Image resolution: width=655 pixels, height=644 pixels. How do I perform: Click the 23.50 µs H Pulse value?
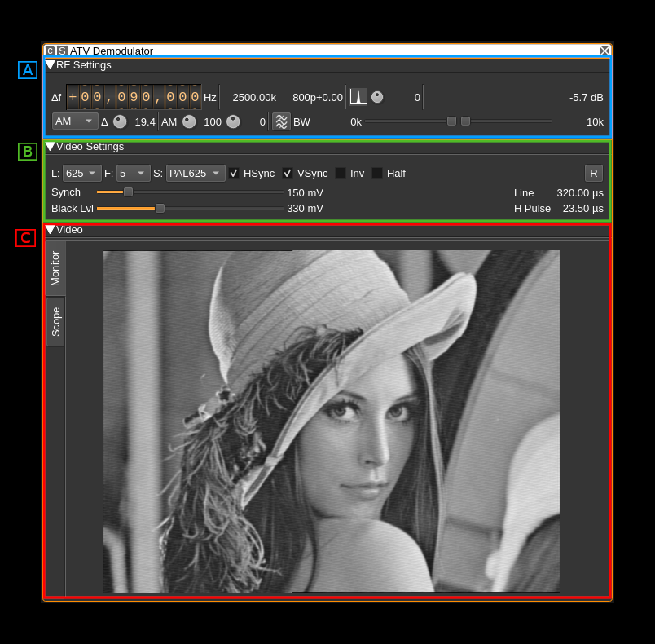pyautogui.click(x=582, y=209)
